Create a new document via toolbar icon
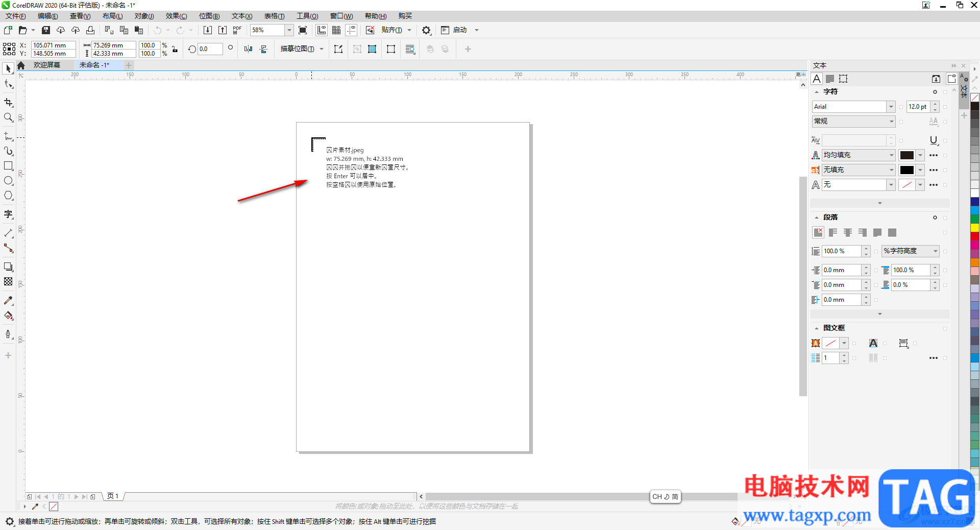This screenshot has height=530, width=980. pos(8,30)
